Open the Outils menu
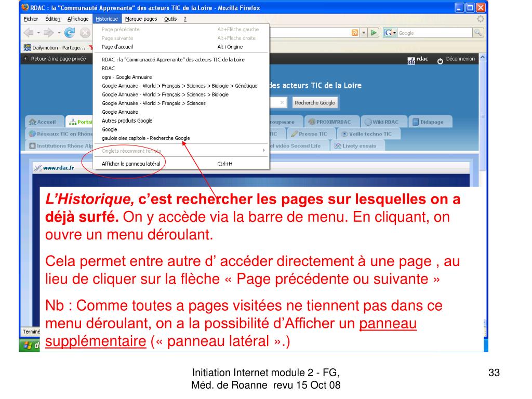Screen dimensions: 532x399 (170, 19)
